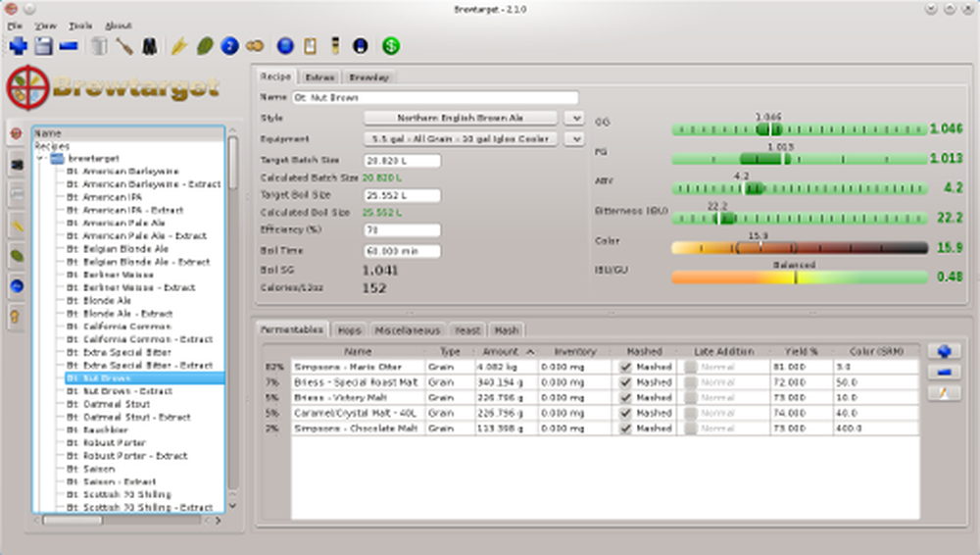The height and width of the screenshot is (555, 980).
Task: Switch to the Yeast tab
Action: tap(467, 330)
